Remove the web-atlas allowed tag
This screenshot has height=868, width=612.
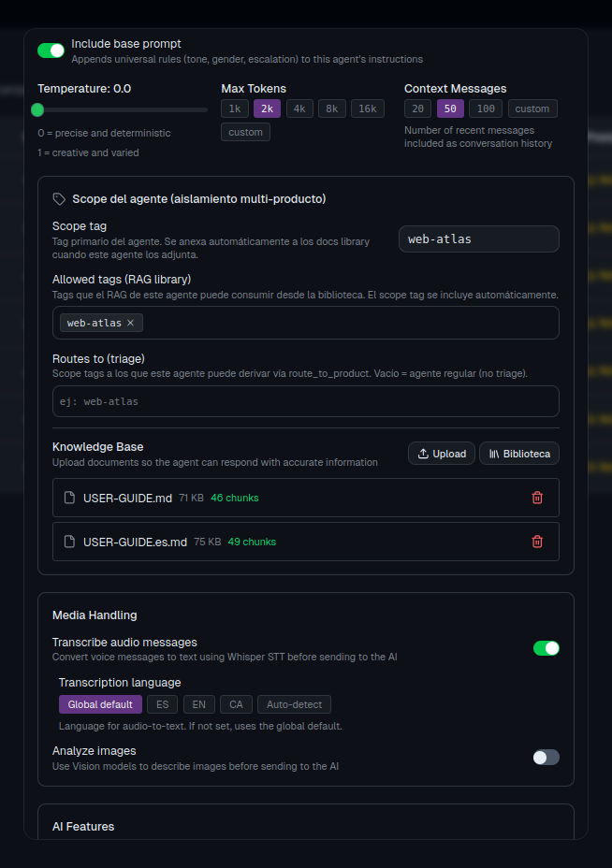pos(130,323)
